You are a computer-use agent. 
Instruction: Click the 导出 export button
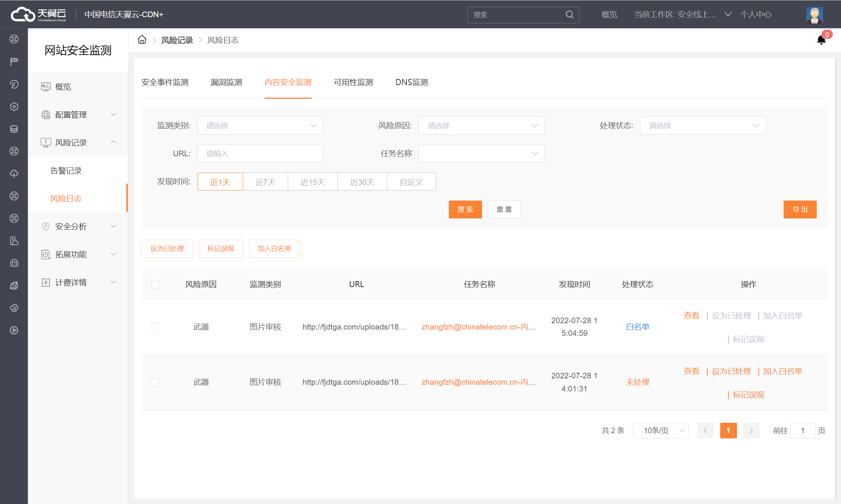(x=800, y=210)
